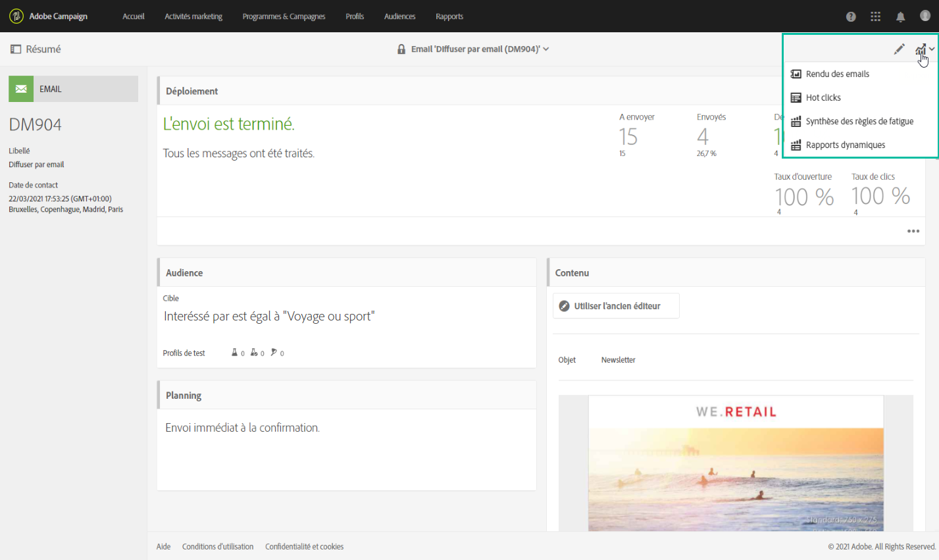Click the Objet value "Newsletter"

tap(619, 360)
